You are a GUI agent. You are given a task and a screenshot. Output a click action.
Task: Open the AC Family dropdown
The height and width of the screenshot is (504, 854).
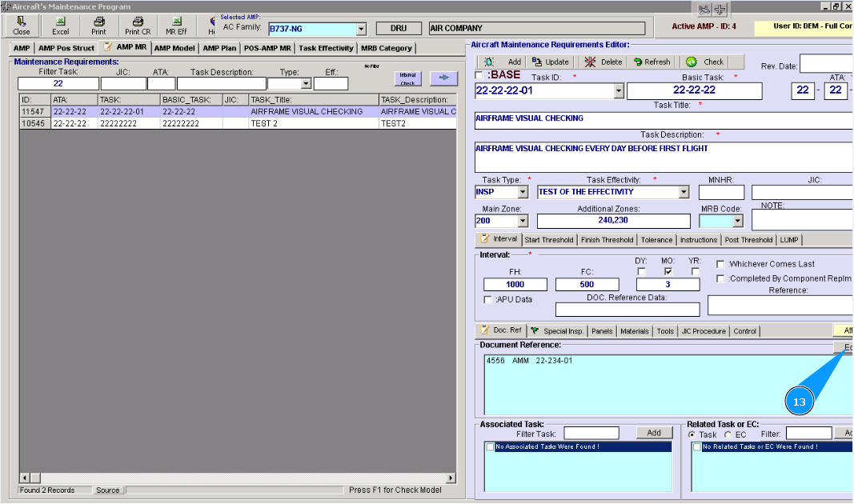point(361,29)
